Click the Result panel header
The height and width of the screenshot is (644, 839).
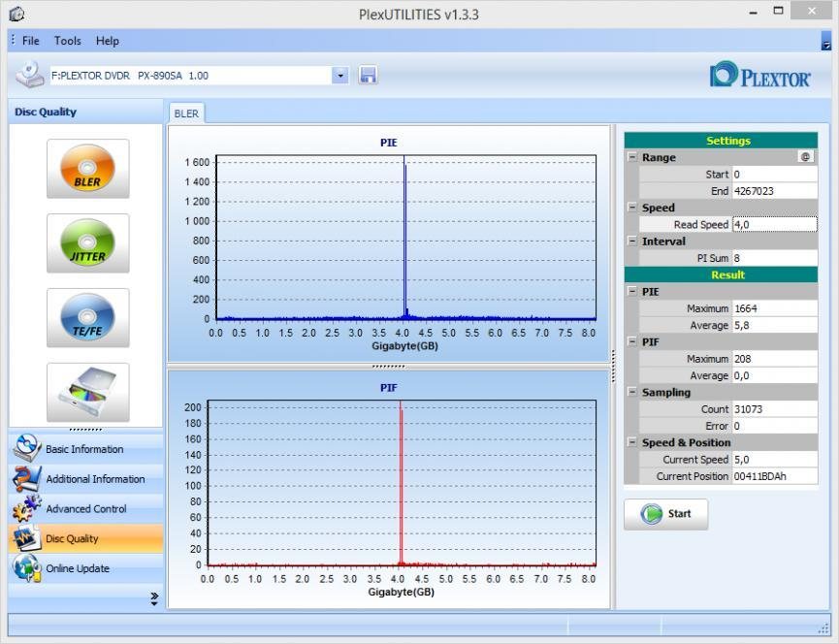(721, 274)
